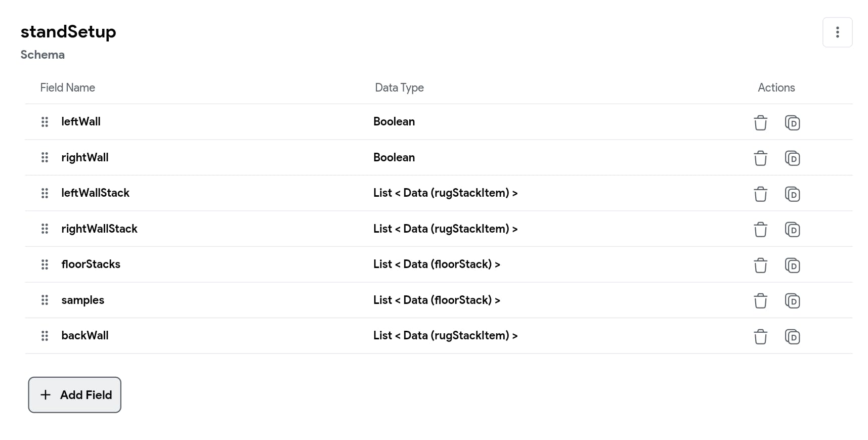
Task: Delete the floorStacks field
Action: [x=760, y=266]
